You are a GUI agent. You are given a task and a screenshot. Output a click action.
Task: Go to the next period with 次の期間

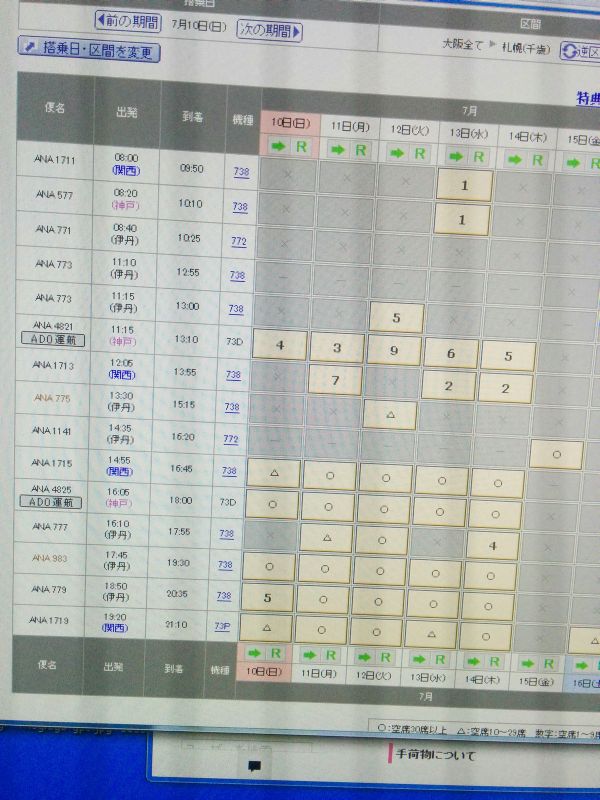tap(269, 31)
